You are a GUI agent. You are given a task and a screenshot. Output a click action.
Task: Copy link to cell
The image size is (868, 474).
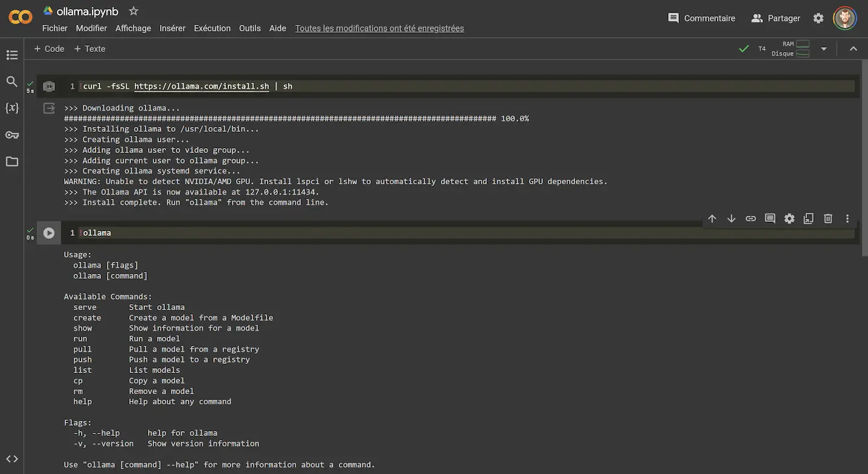point(751,219)
